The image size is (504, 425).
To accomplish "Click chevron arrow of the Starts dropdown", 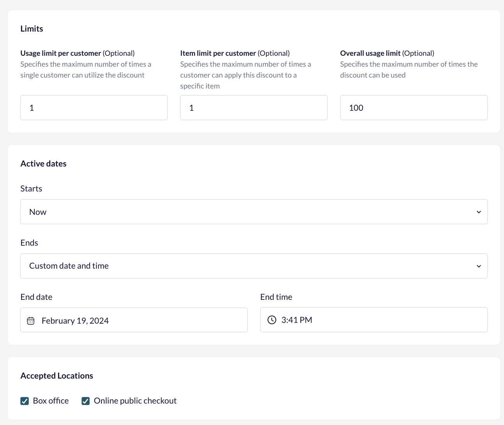I will (x=479, y=212).
